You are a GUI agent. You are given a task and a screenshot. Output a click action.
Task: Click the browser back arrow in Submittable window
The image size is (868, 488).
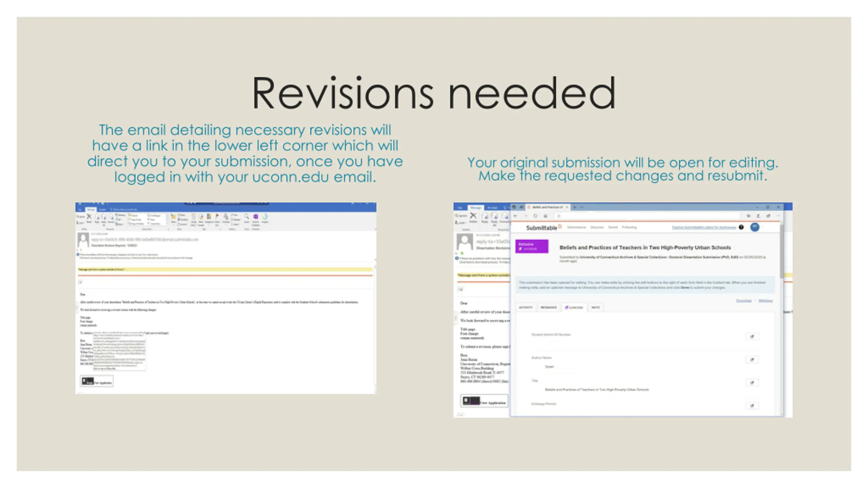click(x=516, y=216)
